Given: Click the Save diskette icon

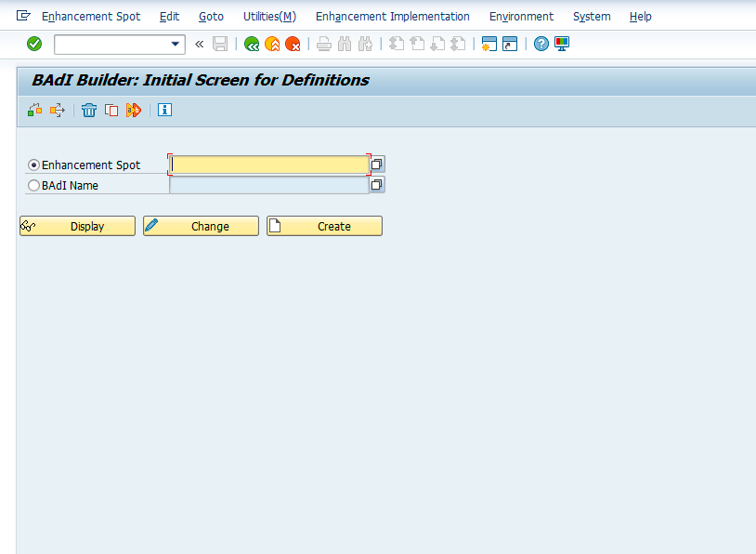Looking at the screenshot, I should pos(220,44).
